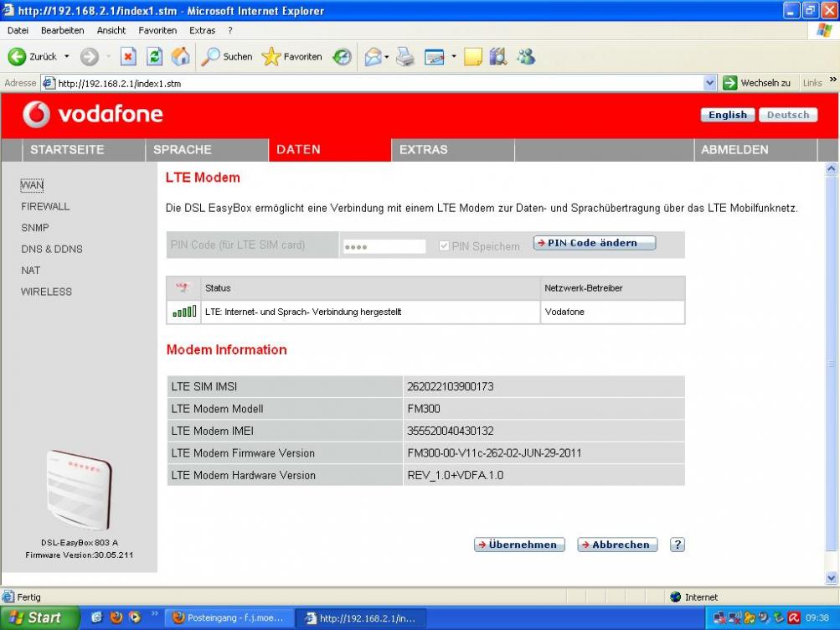Click the yellow note toolbar icon

(472, 56)
